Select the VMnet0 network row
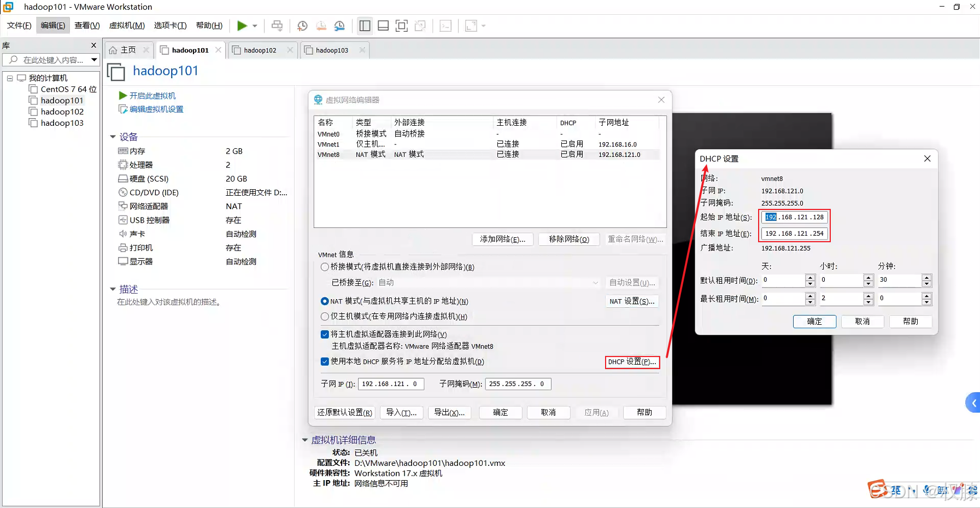 488,134
